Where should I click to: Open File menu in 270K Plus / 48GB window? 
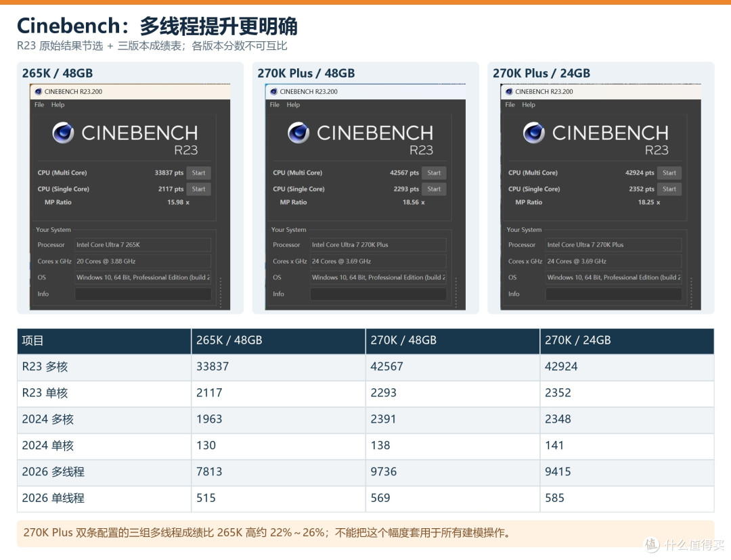tap(275, 104)
